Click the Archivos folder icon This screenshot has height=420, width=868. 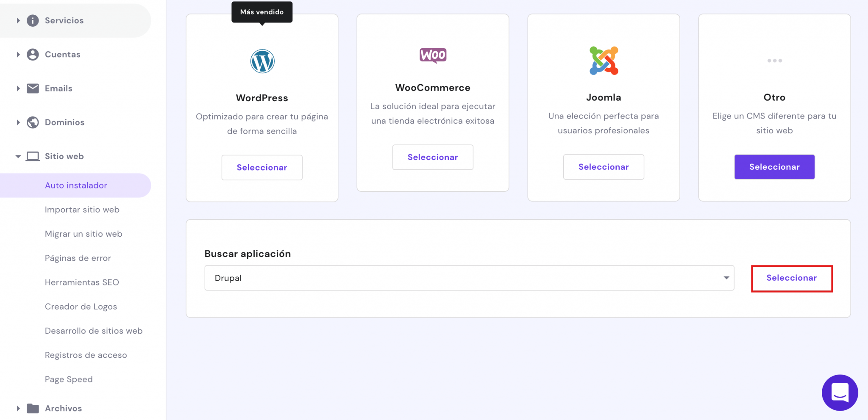[33, 408]
